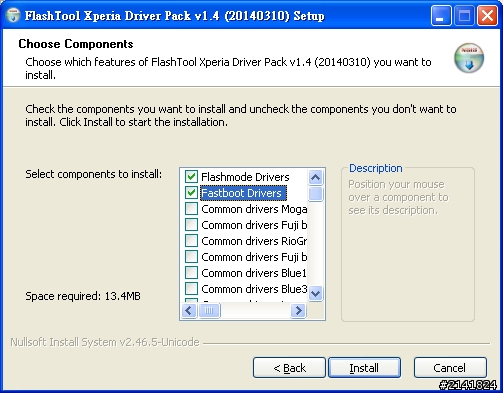503x393 pixels.
Task: Minimize the setup window
Action: [x=441, y=16]
